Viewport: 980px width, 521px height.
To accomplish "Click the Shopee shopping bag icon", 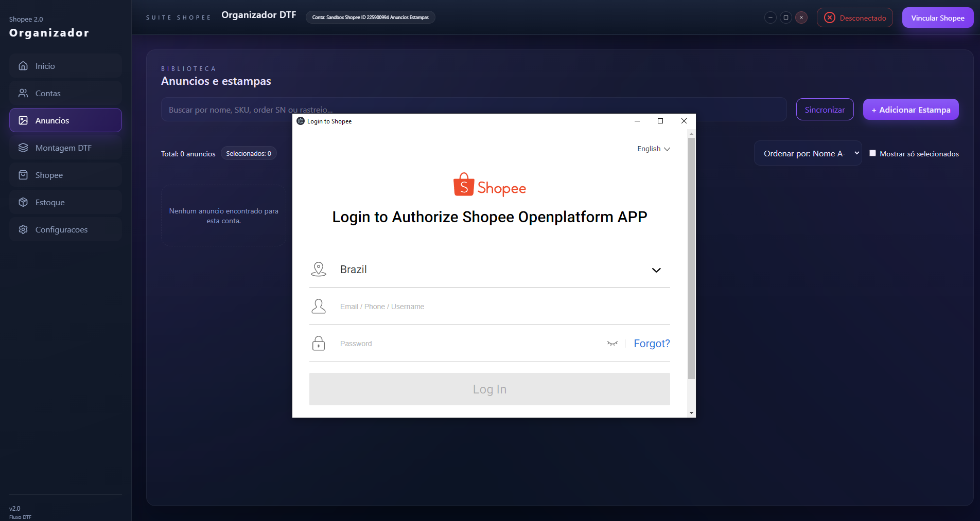I will click(23, 175).
